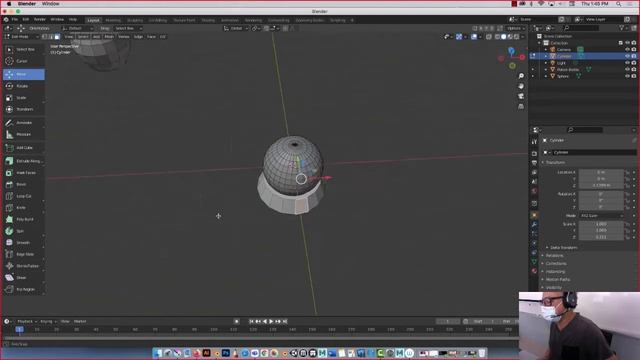Select the Edge Slide tool
The height and width of the screenshot is (360, 640).
(x=24, y=254)
